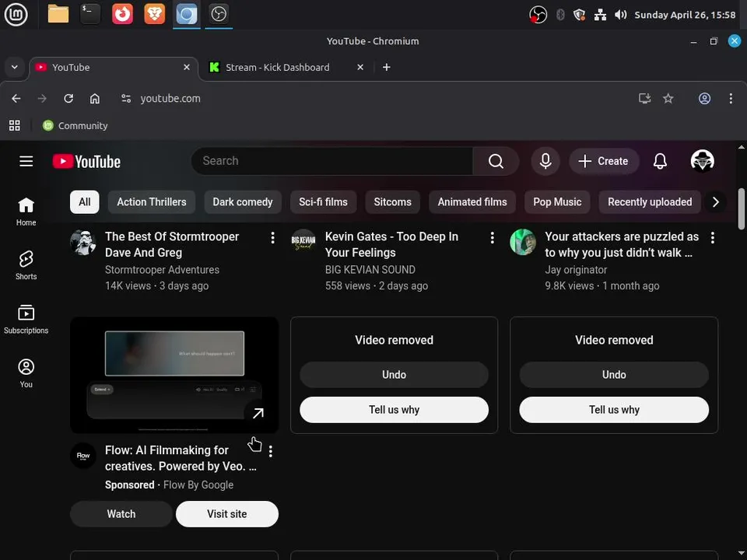747x560 pixels.
Task: Switch to the YouTube tab
Action: click(114, 67)
